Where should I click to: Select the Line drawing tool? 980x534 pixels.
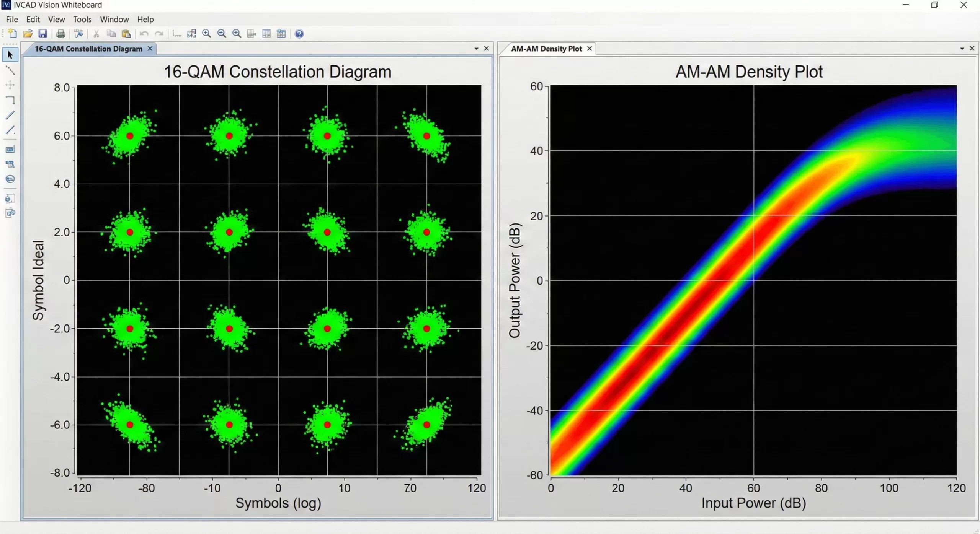point(10,115)
